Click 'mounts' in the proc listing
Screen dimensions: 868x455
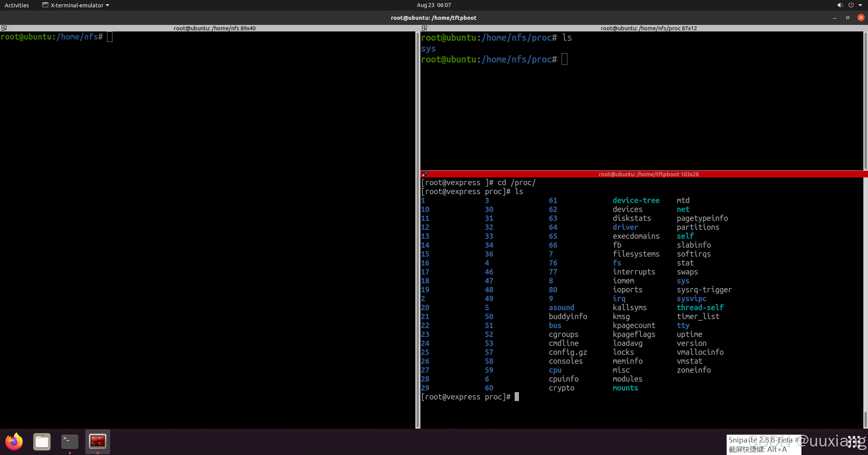point(625,388)
